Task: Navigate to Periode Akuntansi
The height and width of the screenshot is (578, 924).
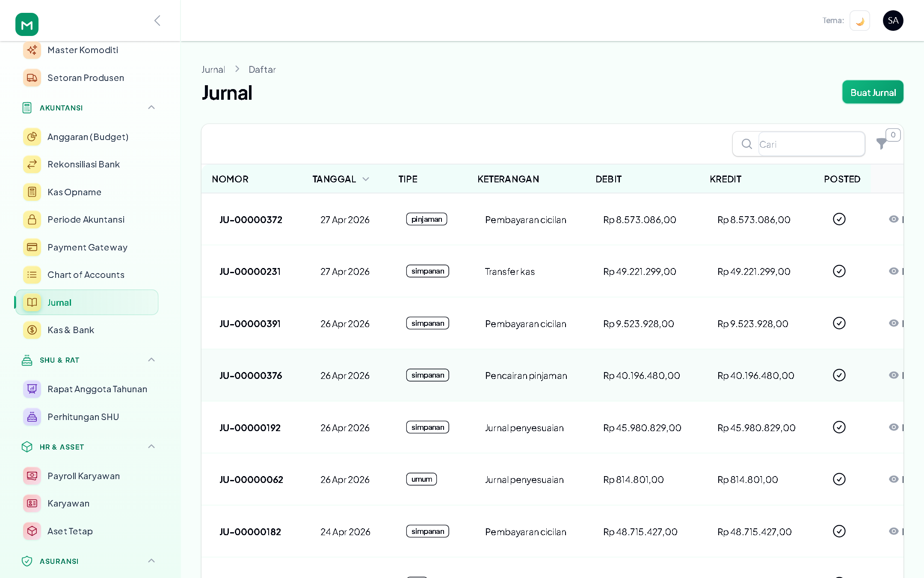Action: pos(87,220)
